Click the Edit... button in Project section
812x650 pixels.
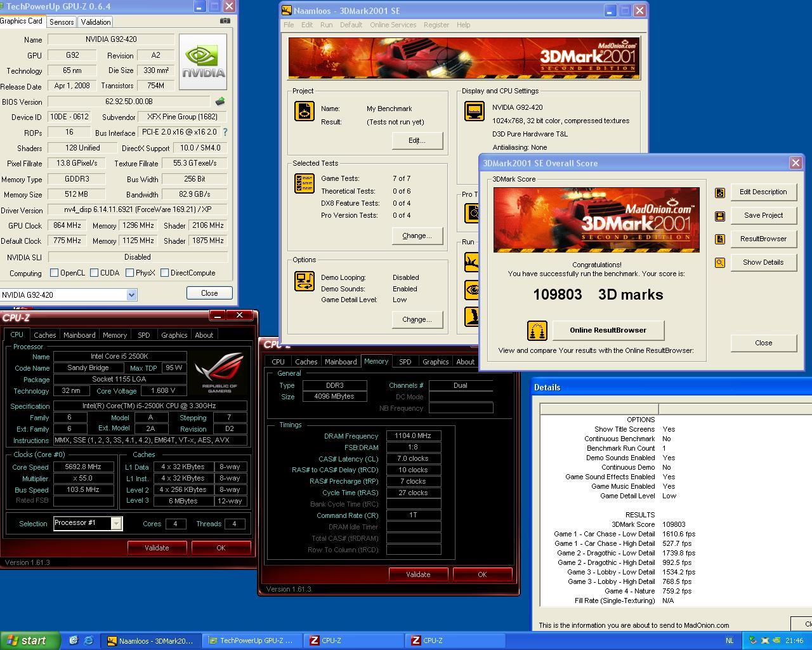click(417, 140)
